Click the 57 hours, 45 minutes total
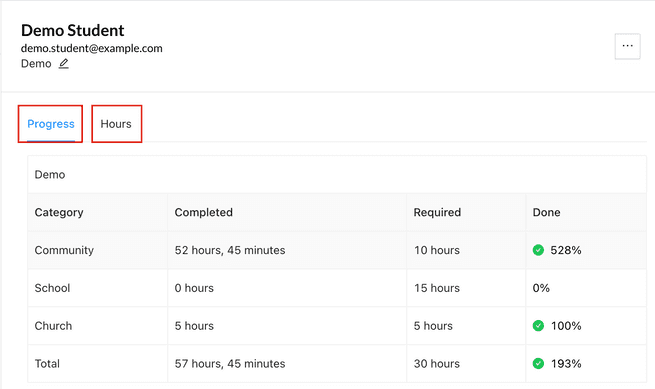The height and width of the screenshot is (389, 655). tap(230, 364)
